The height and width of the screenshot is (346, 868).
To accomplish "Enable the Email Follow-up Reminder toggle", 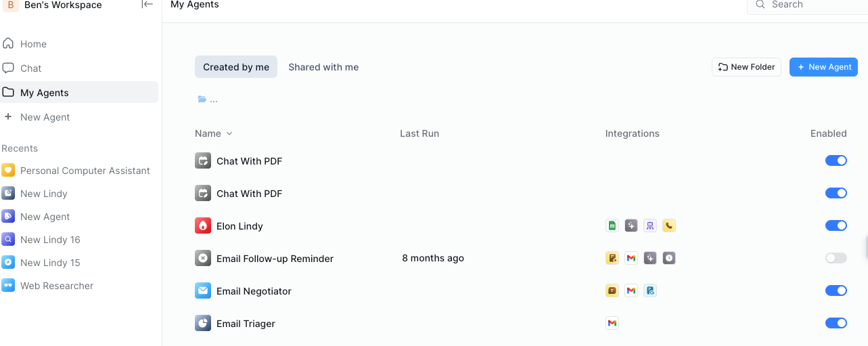I will click(x=836, y=259).
